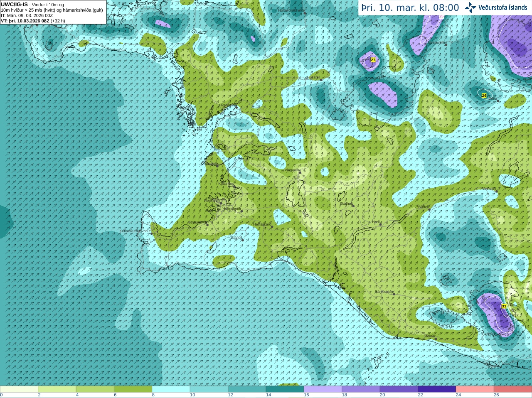
Task: Click the olive 6–8 legend swatch
Action: click(x=133, y=389)
